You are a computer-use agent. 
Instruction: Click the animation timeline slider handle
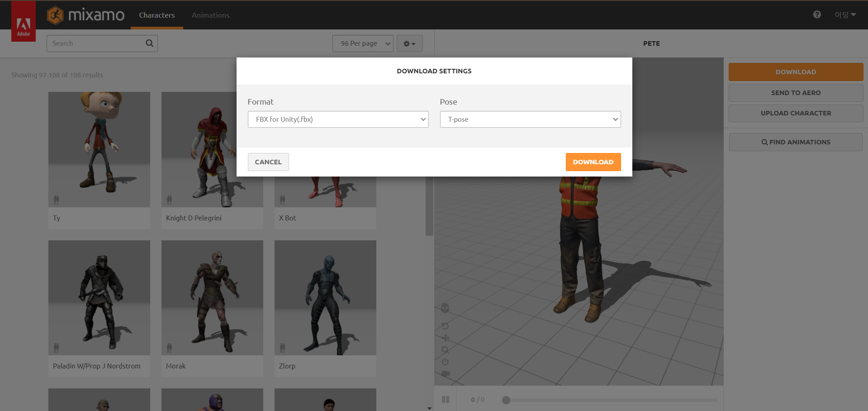pos(506,400)
